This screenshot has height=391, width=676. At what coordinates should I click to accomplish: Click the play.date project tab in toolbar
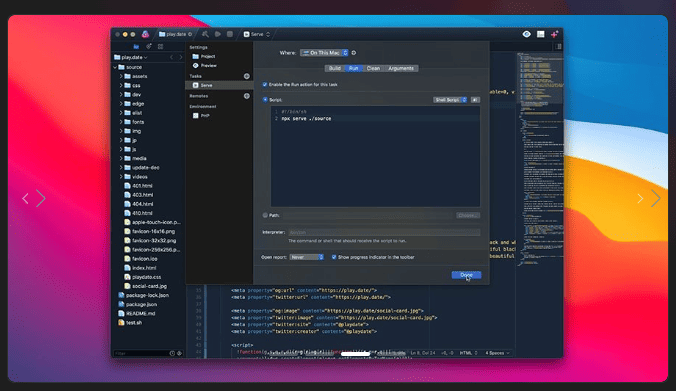(x=175, y=34)
